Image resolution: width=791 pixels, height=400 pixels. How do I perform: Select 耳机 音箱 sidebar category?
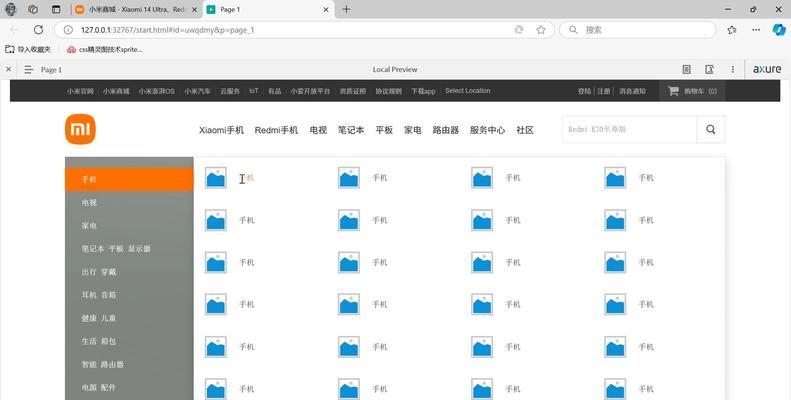coord(129,295)
